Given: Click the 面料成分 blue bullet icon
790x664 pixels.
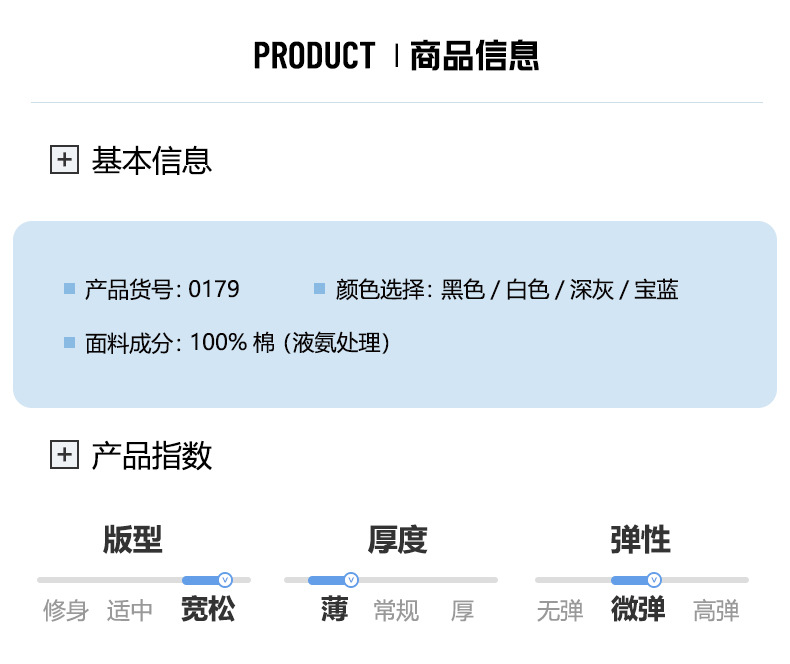Looking at the screenshot, I should (x=70, y=343).
